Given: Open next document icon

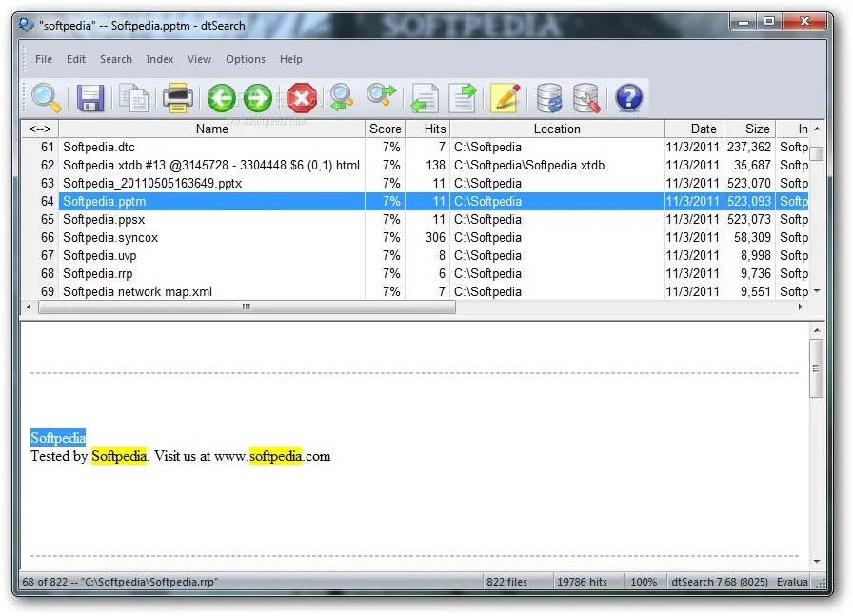Looking at the screenshot, I should 463,98.
